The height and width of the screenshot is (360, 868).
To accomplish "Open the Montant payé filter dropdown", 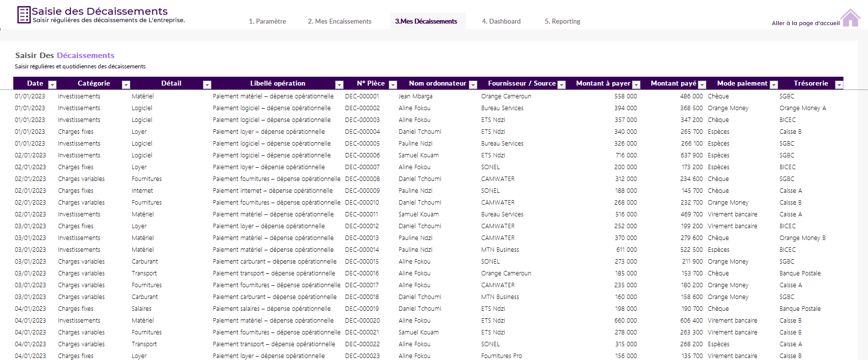I will (x=702, y=85).
